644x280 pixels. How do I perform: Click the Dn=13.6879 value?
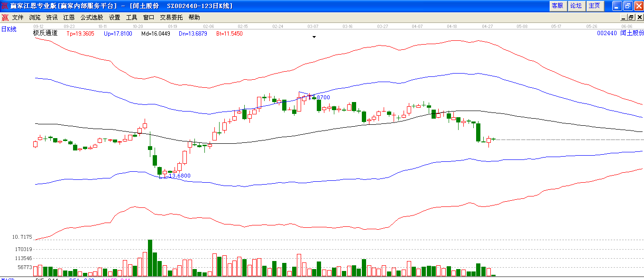point(193,34)
